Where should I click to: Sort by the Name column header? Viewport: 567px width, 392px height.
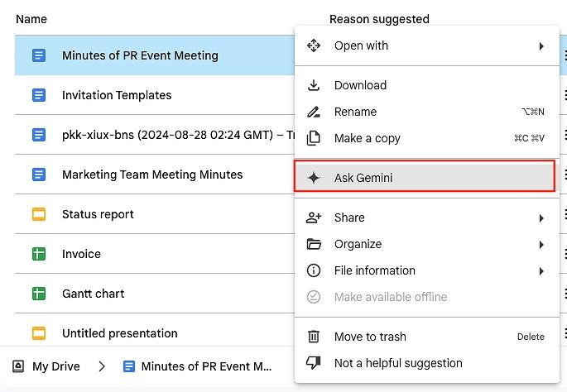31,19
